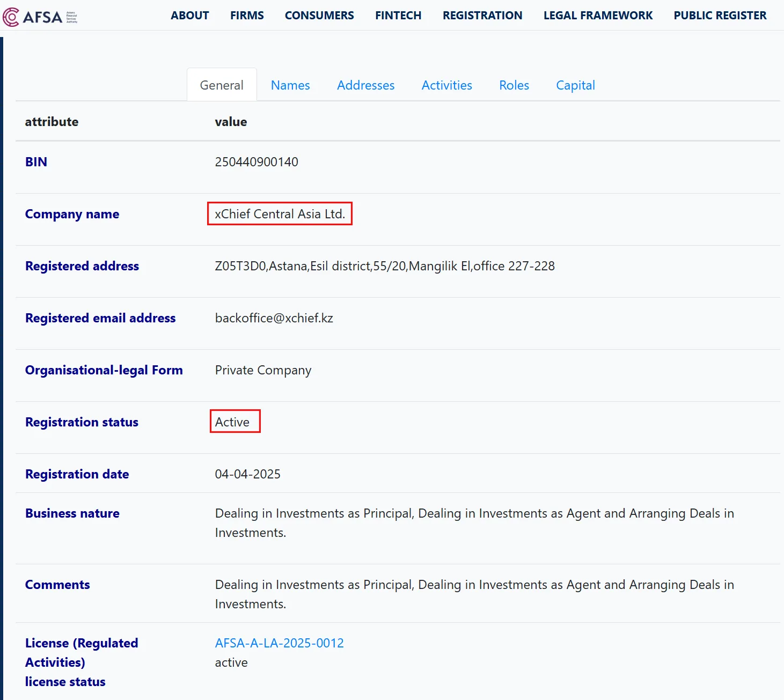Switch to the Activities tab

pyautogui.click(x=447, y=85)
